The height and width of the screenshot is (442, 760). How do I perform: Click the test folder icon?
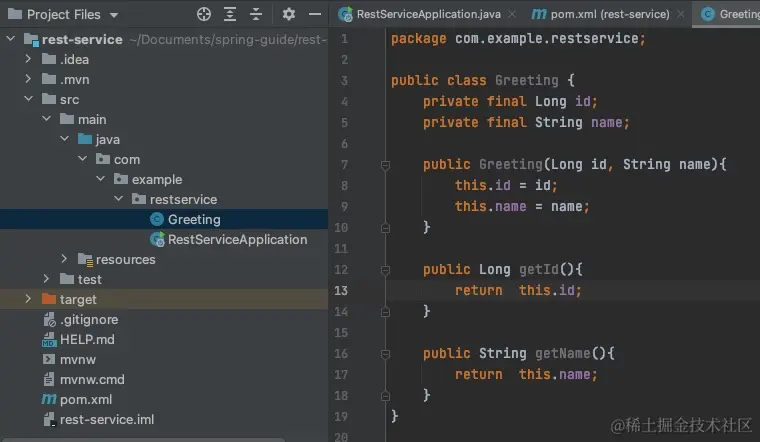67,279
